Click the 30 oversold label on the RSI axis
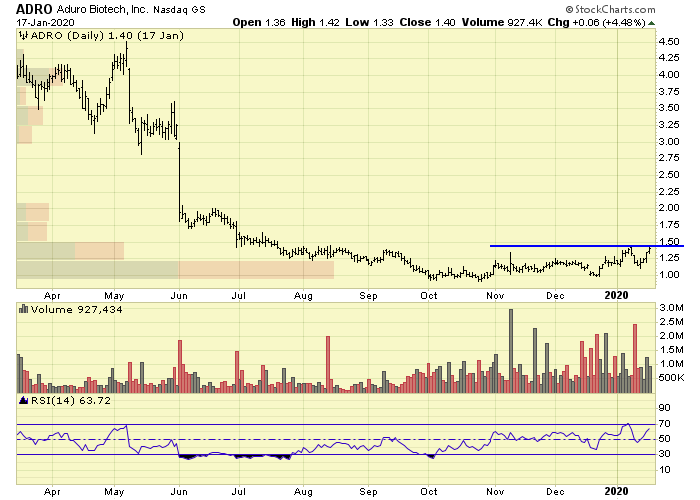Viewport: 700px width, 500px height. tap(664, 454)
